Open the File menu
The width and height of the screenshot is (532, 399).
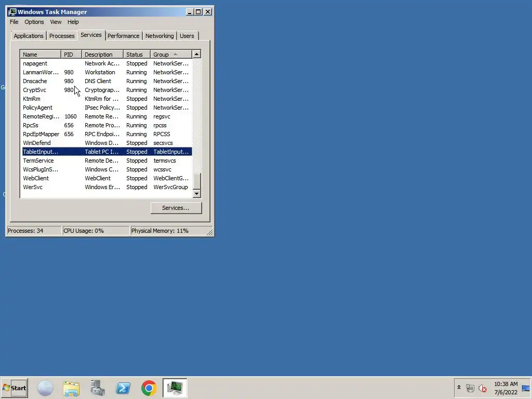(x=14, y=22)
